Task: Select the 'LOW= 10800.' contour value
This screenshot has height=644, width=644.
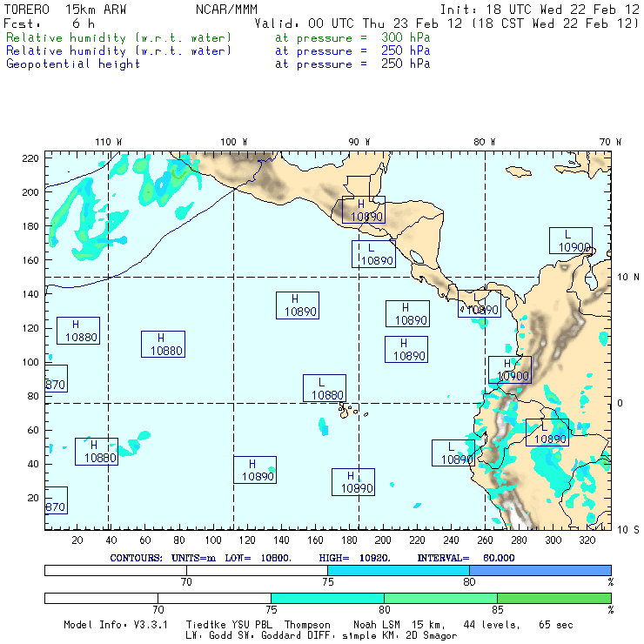Action: click(258, 558)
